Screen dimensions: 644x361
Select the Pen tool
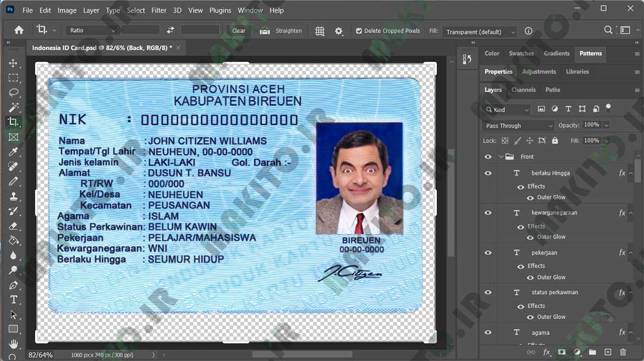click(13, 285)
